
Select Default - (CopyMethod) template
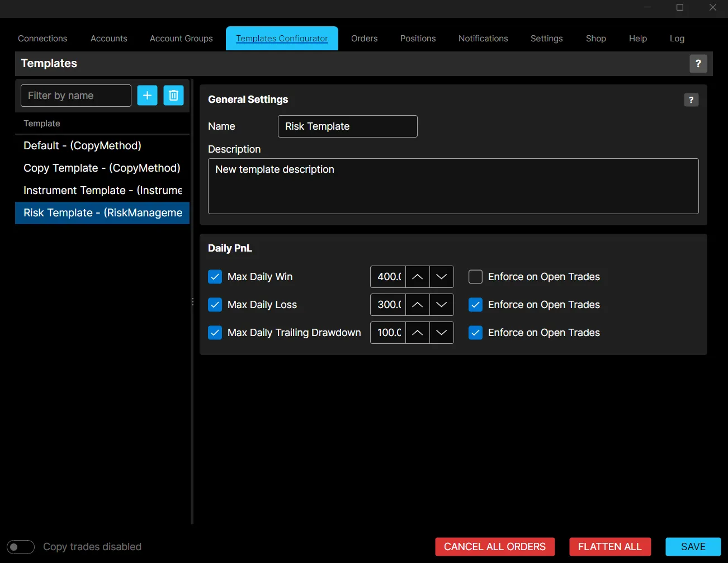[x=102, y=146]
